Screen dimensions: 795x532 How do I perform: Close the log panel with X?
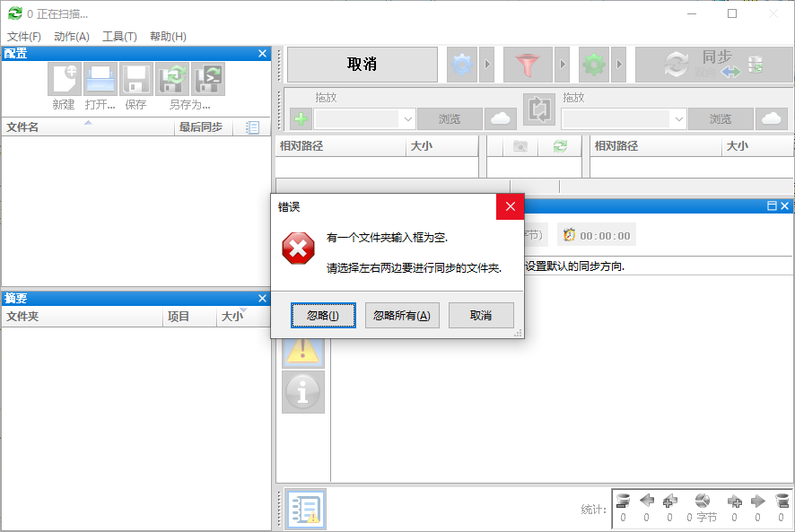(784, 205)
